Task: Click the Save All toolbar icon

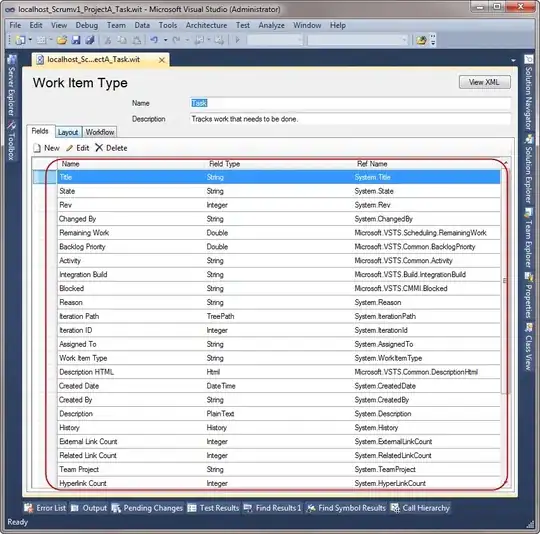Action: [90, 40]
